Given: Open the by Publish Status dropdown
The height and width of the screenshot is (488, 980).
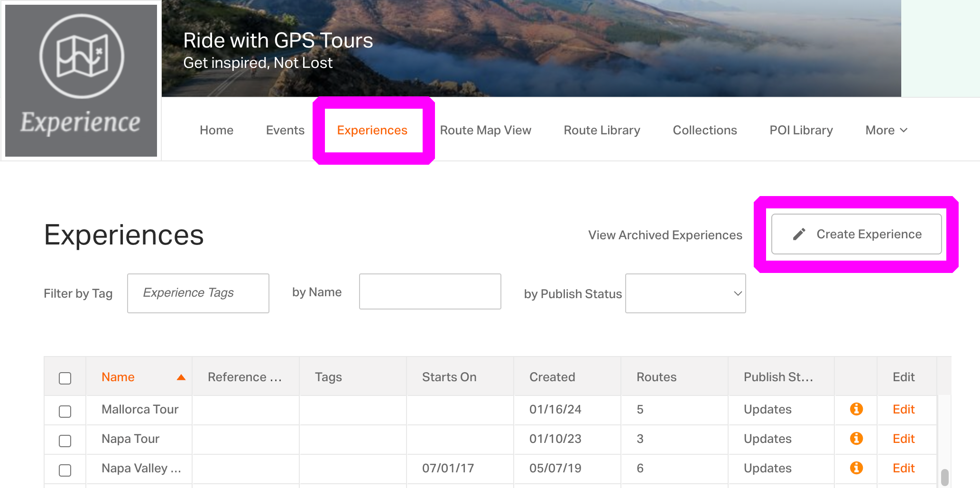Looking at the screenshot, I should point(685,293).
